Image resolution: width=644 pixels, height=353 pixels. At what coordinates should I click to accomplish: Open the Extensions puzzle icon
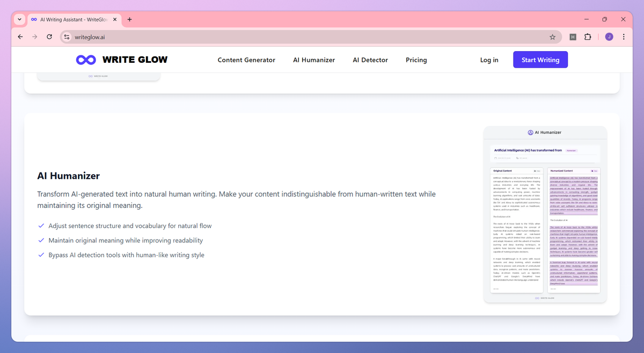(x=588, y=37)
